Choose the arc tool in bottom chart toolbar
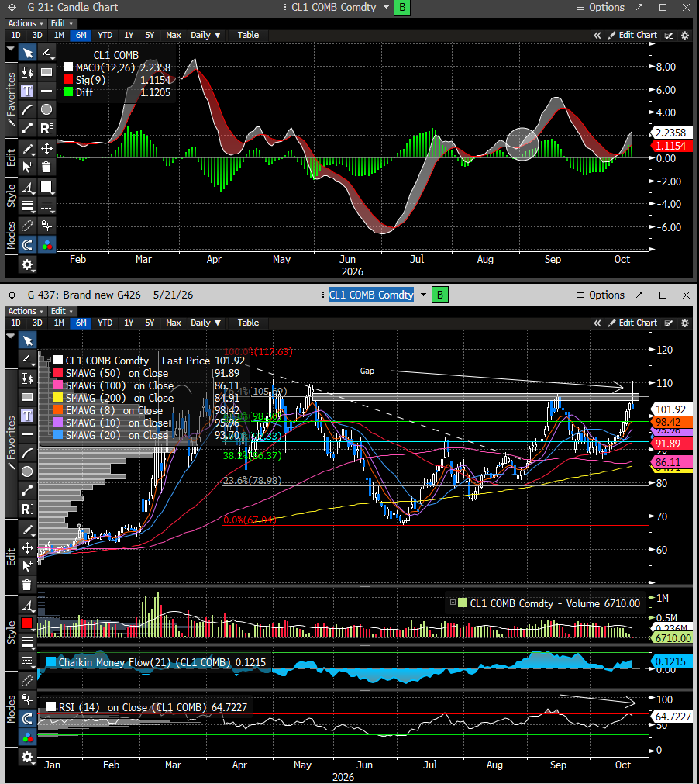 pos(27,453)
